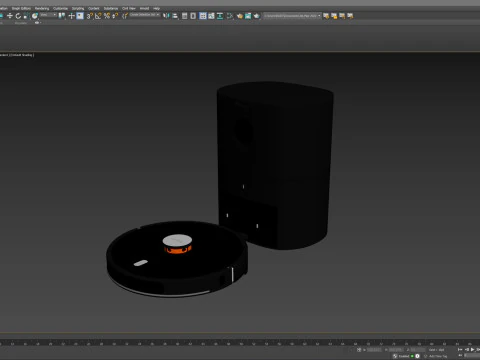Select the Rotate tool
The image size is (480, 360).
(18, 16)
